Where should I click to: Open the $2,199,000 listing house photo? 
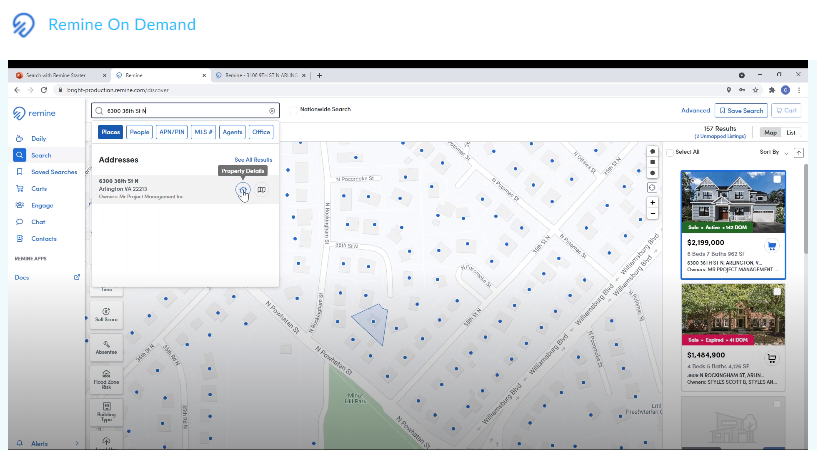(733, 201)
